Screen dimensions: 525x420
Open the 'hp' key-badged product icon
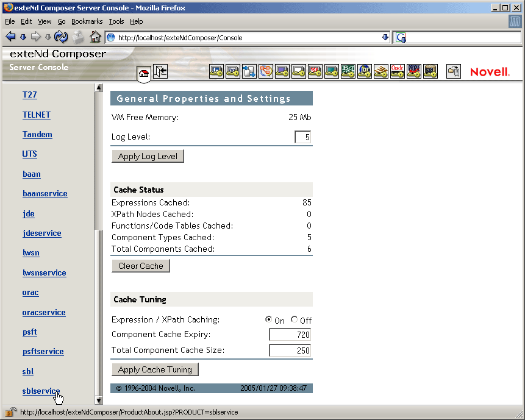pos(233,71)
